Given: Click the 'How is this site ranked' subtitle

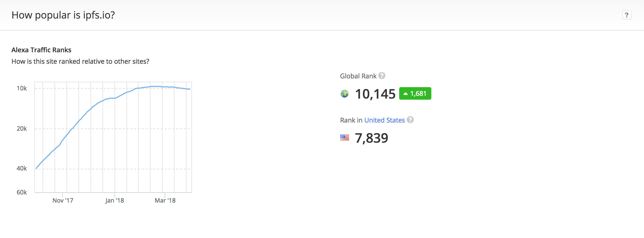Looking at the screenshot, I should [x=80, y=62].
